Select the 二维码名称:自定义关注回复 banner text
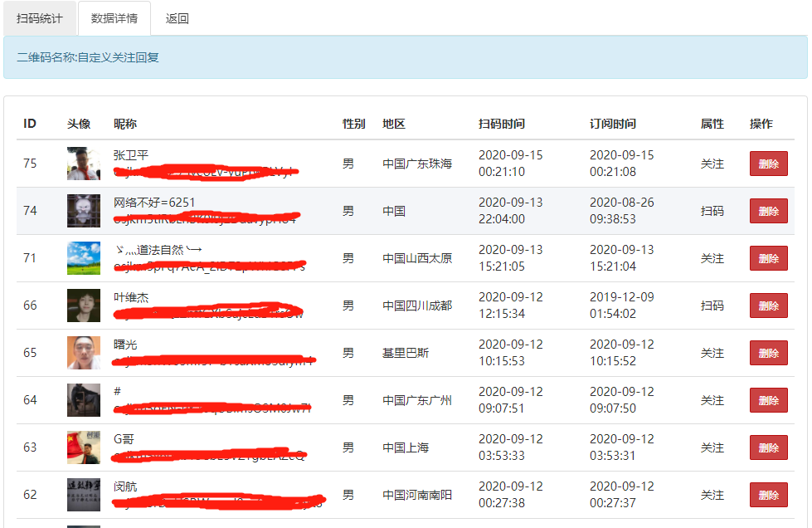Screen dimensions: 812x528 [88, 57]
